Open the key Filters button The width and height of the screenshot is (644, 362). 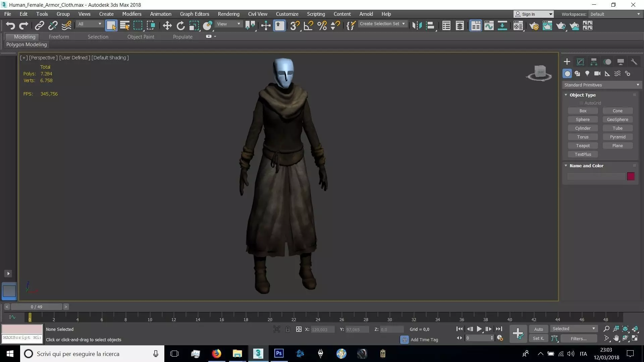pos(579,339)
